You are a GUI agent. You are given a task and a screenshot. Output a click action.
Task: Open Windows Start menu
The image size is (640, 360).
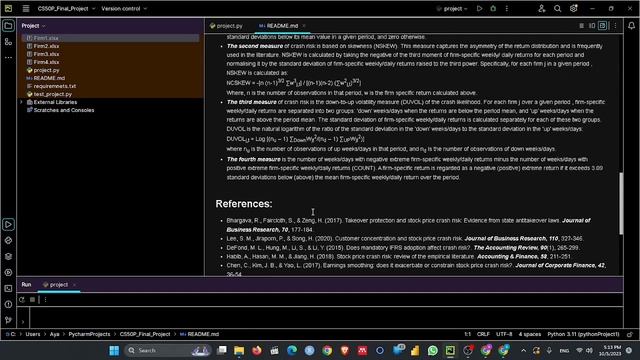click(x=114, y=350)
